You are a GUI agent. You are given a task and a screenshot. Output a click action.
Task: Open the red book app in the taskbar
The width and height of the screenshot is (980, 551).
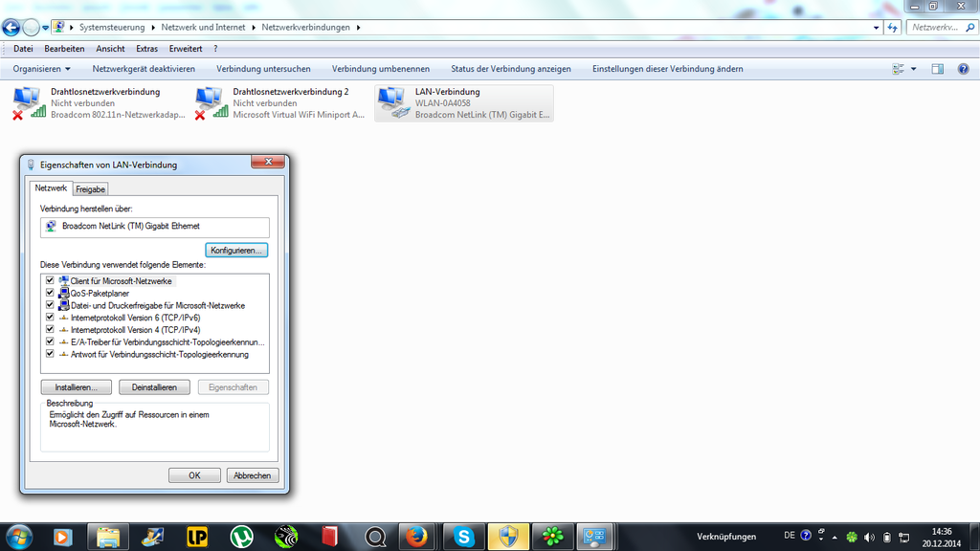click(329, 537)
